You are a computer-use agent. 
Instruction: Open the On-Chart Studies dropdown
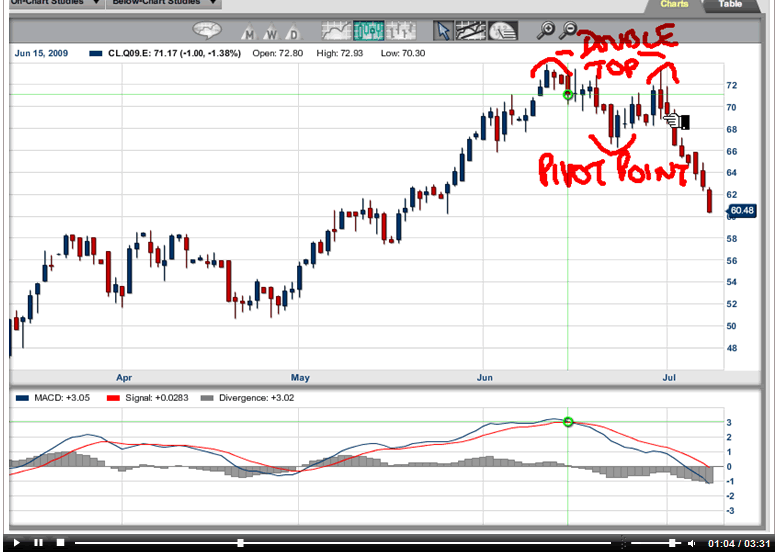pos(56,2)
